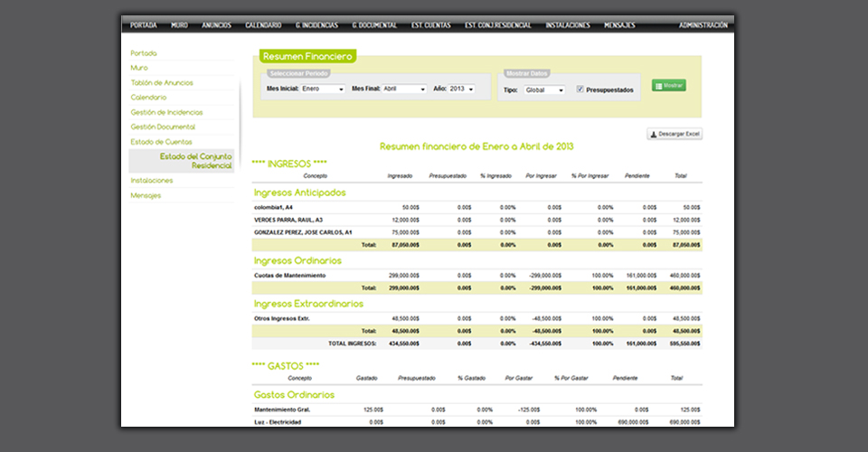
Task: Click 'Ingresos Ordinarios' section heading
Action: pos(297,260)
